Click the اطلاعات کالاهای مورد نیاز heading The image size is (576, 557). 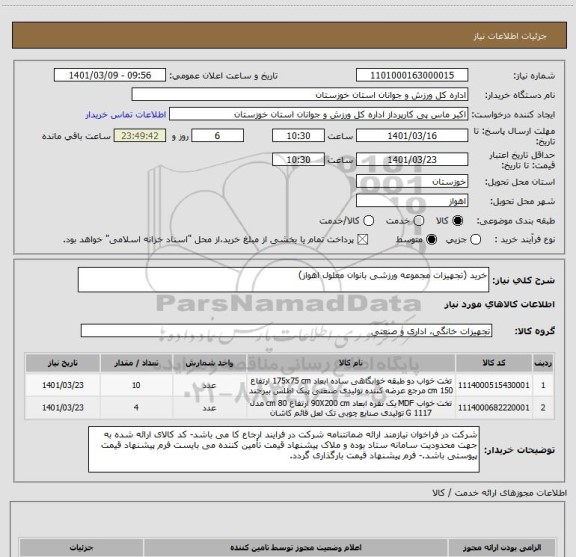click(x=500, y=304)
